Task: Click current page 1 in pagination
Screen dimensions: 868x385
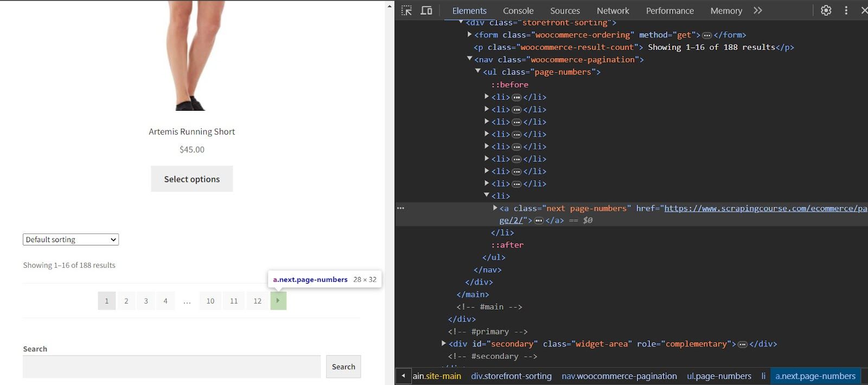Action: pyautogui.click(x=107, y=301)
